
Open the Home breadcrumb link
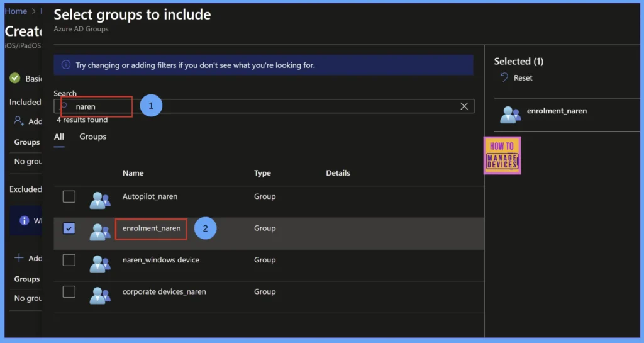(16, 11)
